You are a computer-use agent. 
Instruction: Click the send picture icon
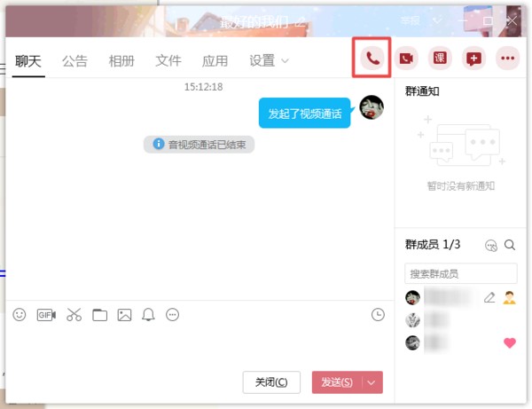click(124, 315)
